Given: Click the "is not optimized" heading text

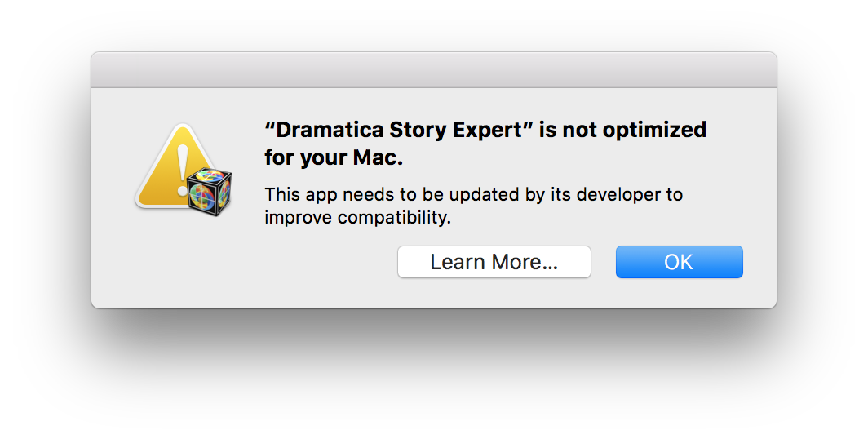Looking at the screenshot, I should (x=622, y=130).
